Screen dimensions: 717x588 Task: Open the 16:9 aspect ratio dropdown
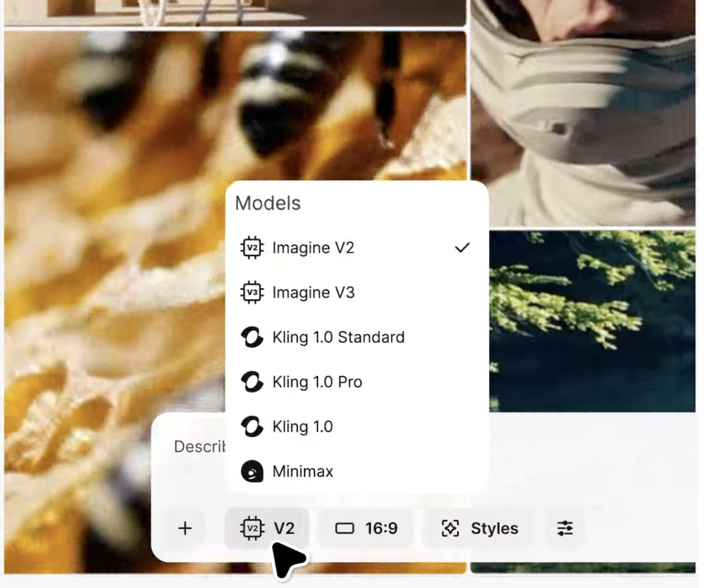[x=366, y=528]
